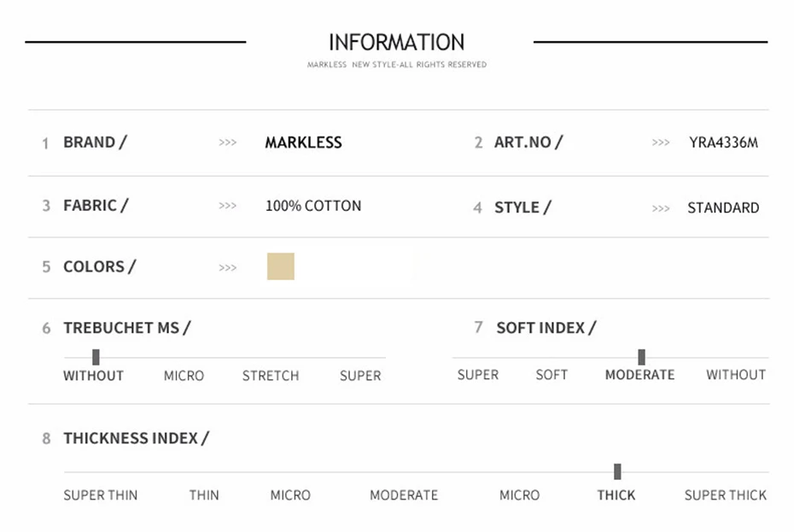Click the Thickness Index slider handle

[x=617, y=471]
